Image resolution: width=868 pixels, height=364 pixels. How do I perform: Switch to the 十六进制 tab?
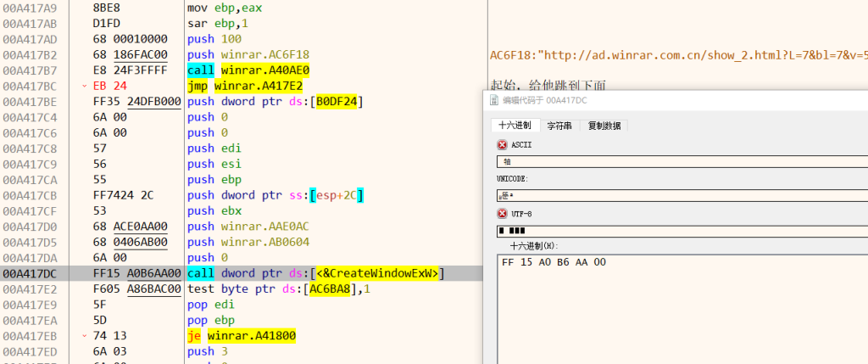pos(515,126)
